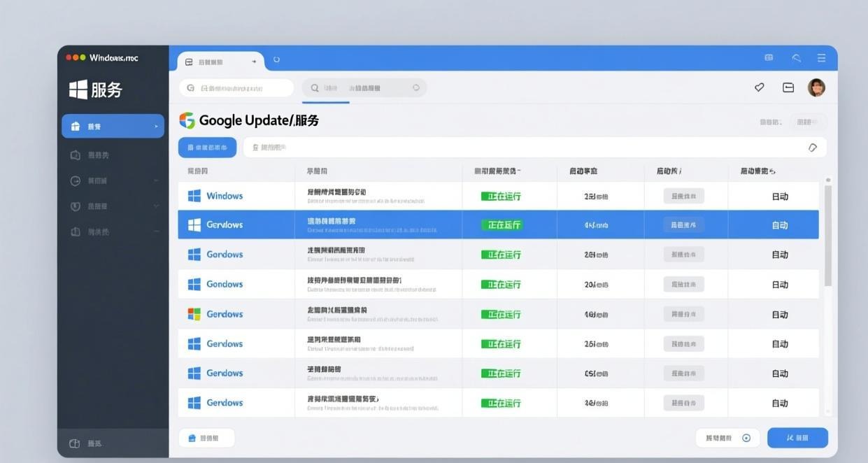Viewport: 868px width, 463px height.
Task: Click the panel icon at sidebar bottom
Action: coord(75,443)
